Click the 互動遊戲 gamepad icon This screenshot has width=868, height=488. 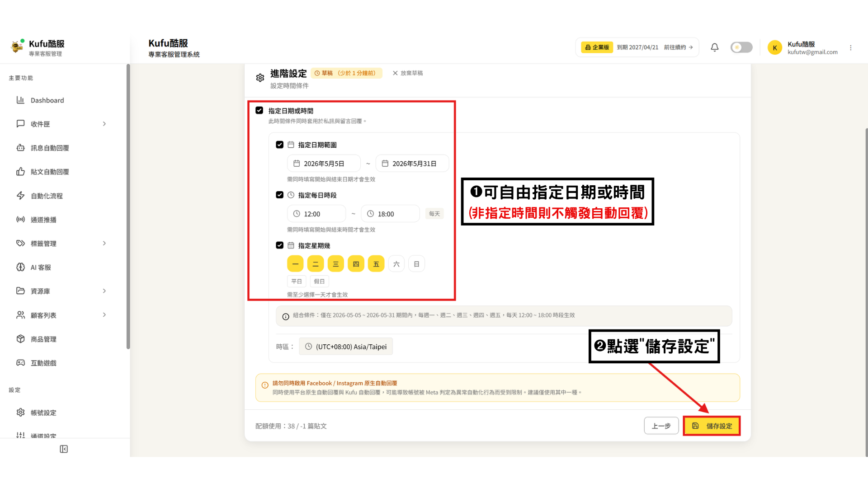click(20, 363)
